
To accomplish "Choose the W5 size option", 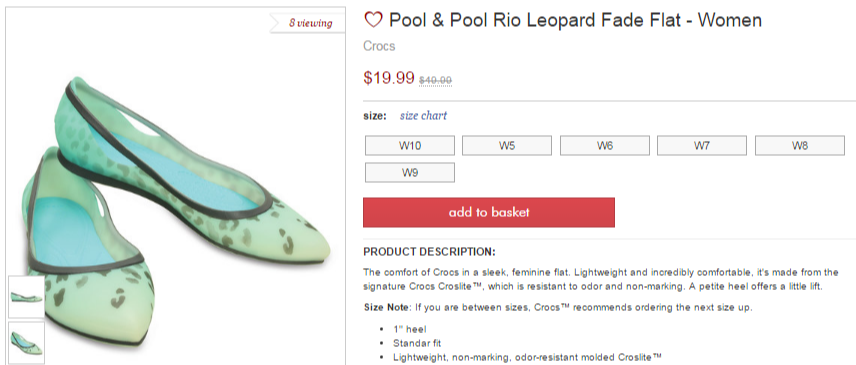I will tap(507, 146).
